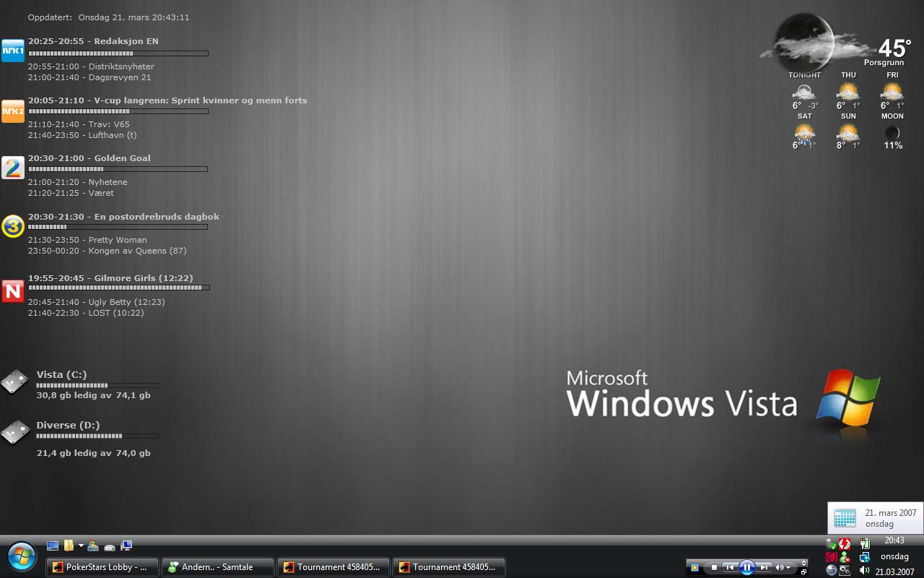Click Vista (C:) disk usage bar

point(97,385)
